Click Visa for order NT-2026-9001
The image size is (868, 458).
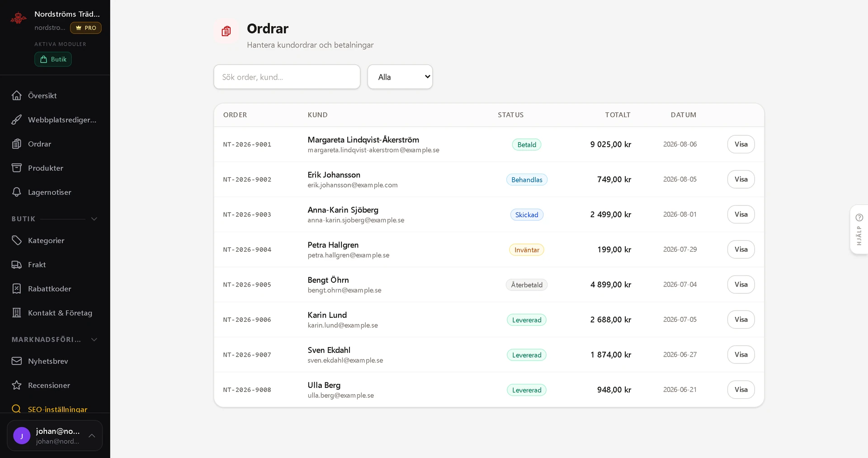pos(741,144)
